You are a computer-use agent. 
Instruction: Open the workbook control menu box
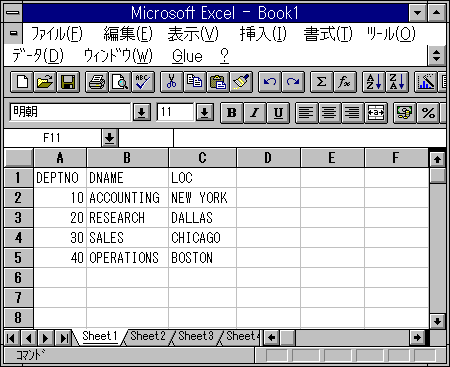pos(14,33)
